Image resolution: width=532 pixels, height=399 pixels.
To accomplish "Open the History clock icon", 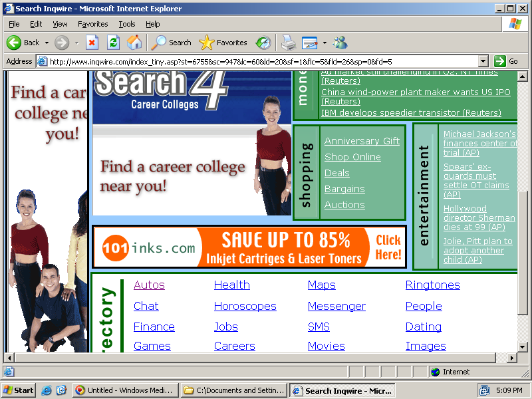I will click(263, 43).
